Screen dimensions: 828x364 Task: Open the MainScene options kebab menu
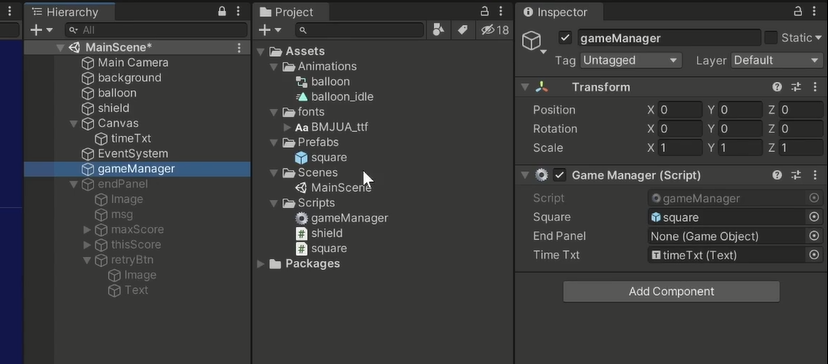(x=239, y=48)
